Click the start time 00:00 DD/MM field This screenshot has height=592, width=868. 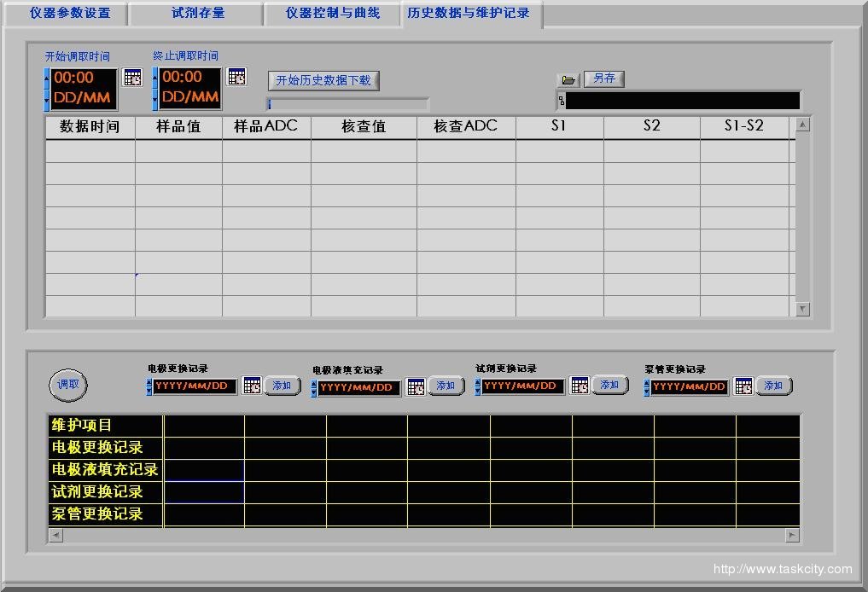83,88
